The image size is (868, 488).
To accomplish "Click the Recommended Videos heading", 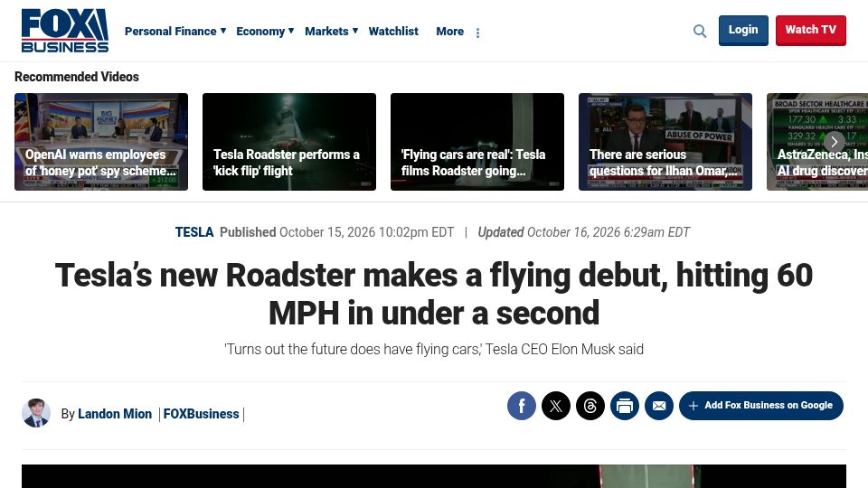I will (x=76, y=77).
